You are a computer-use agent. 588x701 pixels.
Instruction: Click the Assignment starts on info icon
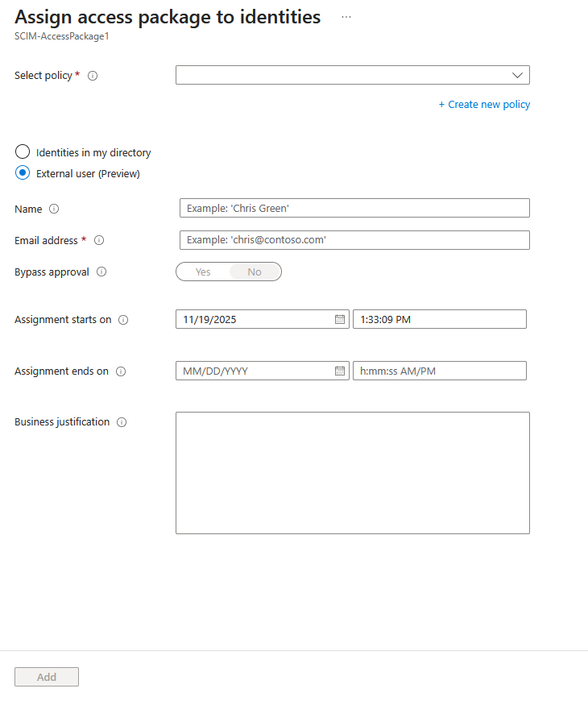click(122, 319)
